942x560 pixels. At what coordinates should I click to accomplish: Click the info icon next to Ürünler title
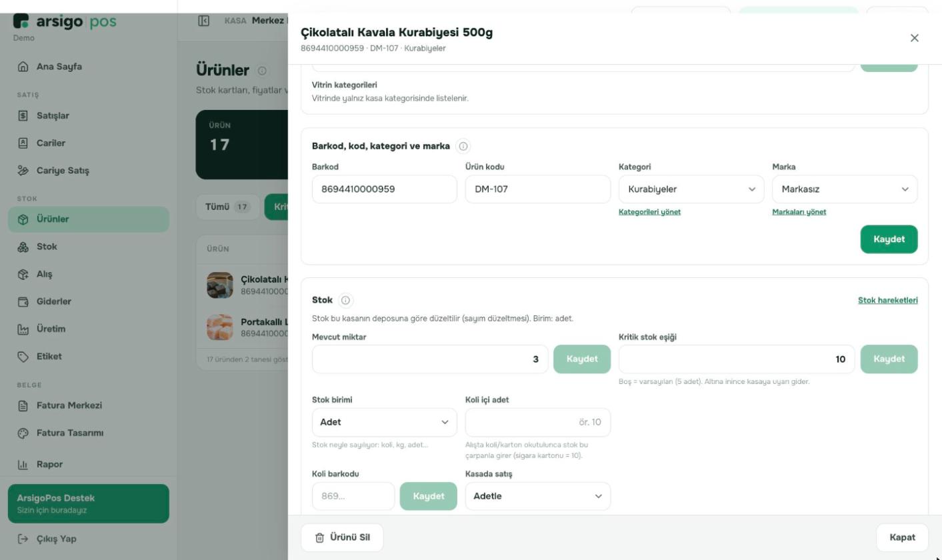click(x=262, y=71)
